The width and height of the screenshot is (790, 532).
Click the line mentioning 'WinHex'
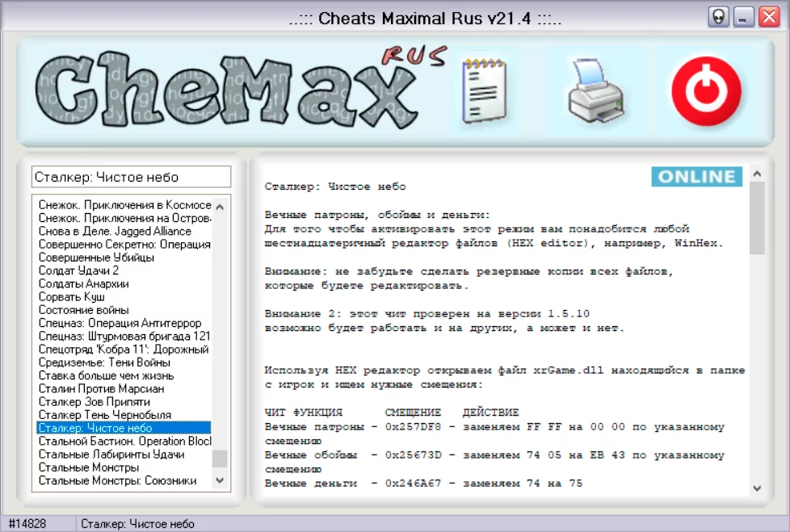click(x=494, y=243)
